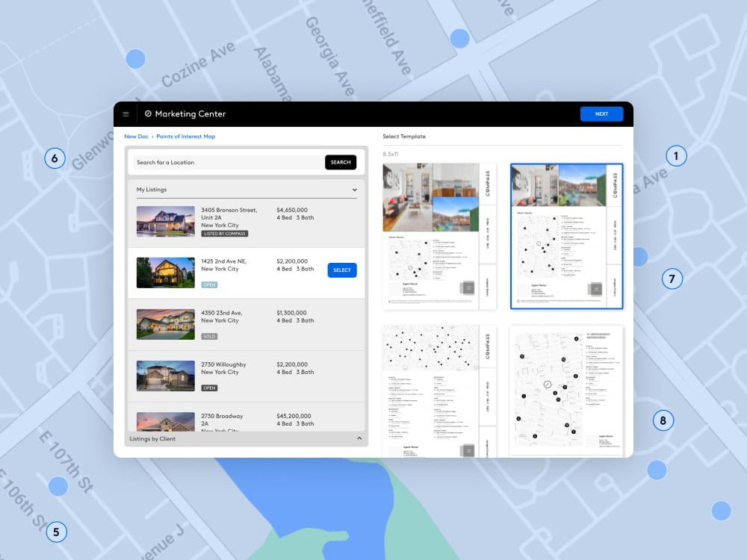Screen dimensions: 747x560
Task: Click the SEARCH button
Action: 340,162
